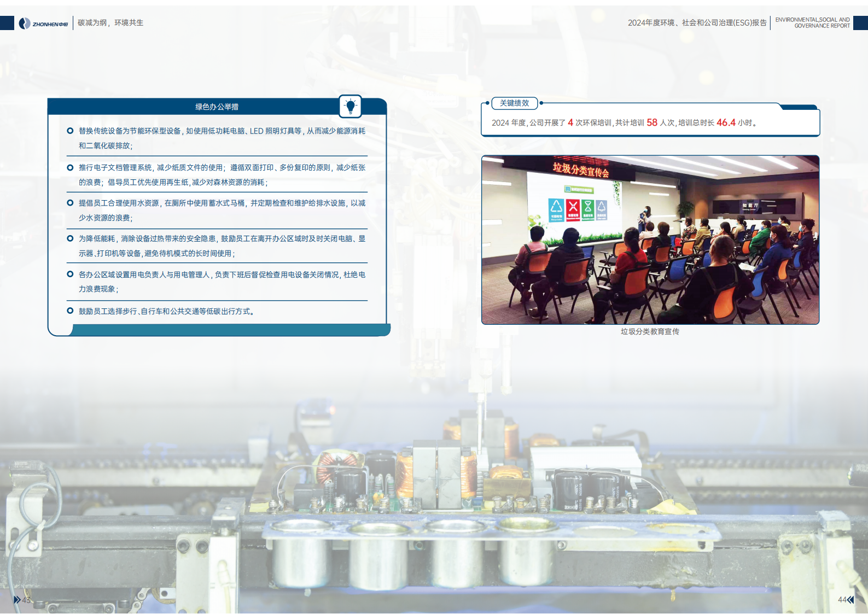The width and height of the screenshot is (868, 614).
Task: Click the circle marker beside 各办公区域
Action: (x=70, y=274)
